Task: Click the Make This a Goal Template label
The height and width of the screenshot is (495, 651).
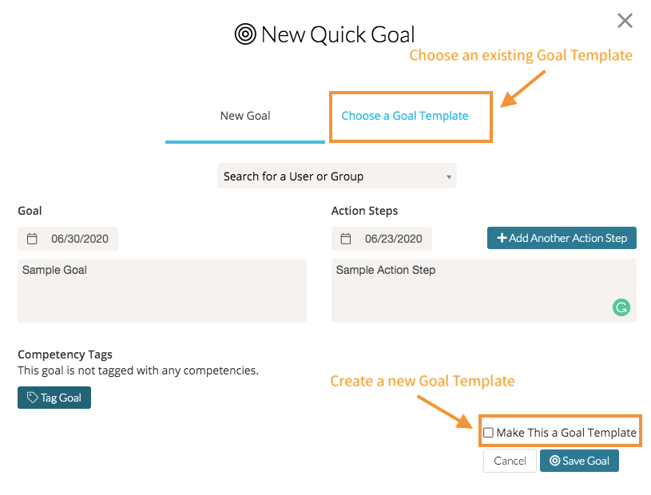Action: (566, 433)
